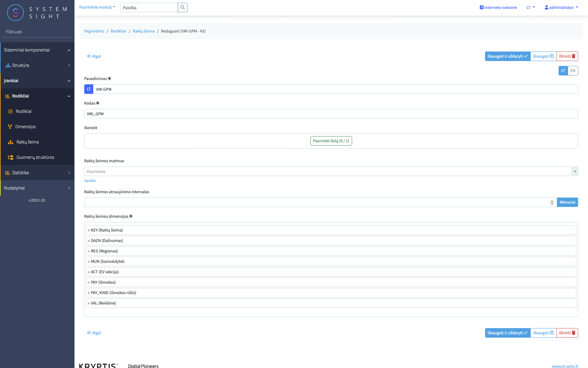This screenshot has height=368, width=588.
Task: Click the search magnifier icon button
Action: coord(183,7)
